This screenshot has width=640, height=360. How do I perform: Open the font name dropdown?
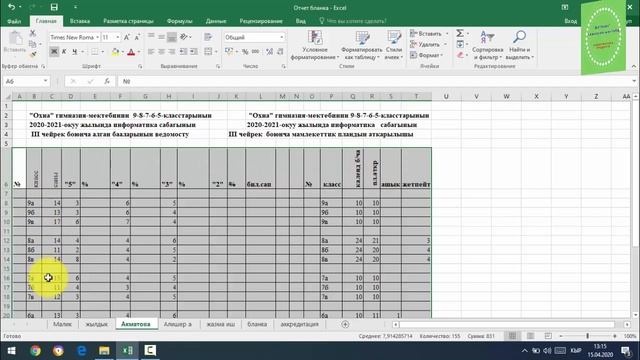(x=98, y=37)
